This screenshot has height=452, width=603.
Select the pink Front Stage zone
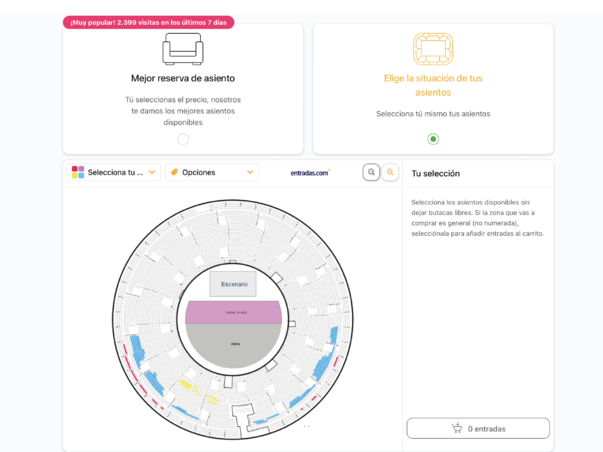pos(233,312)
